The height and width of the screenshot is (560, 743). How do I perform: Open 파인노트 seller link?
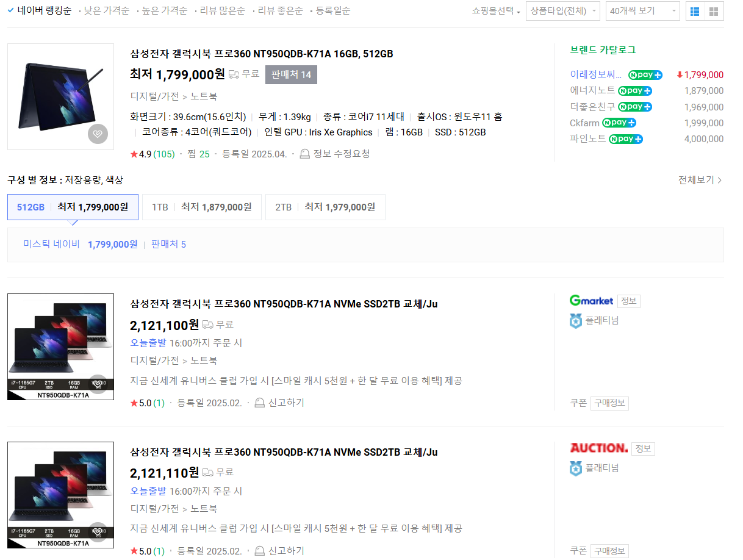point(588,138)
